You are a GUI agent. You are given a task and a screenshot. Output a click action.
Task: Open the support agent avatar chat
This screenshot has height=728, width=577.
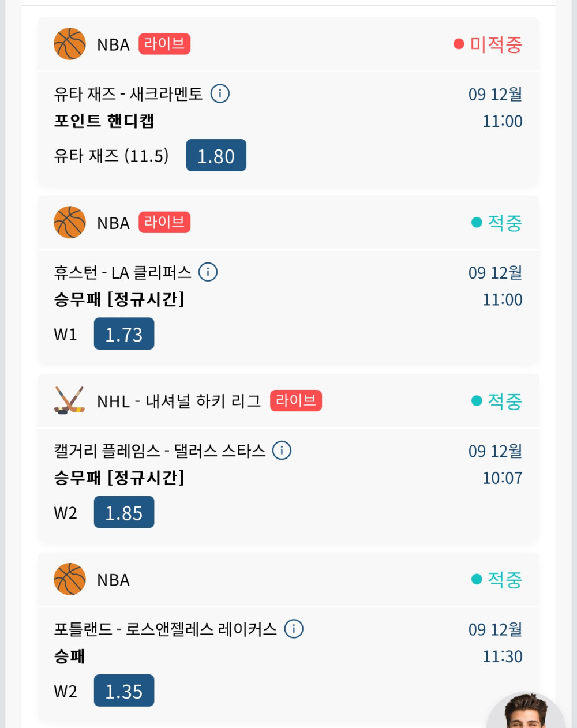coord(525,712)
